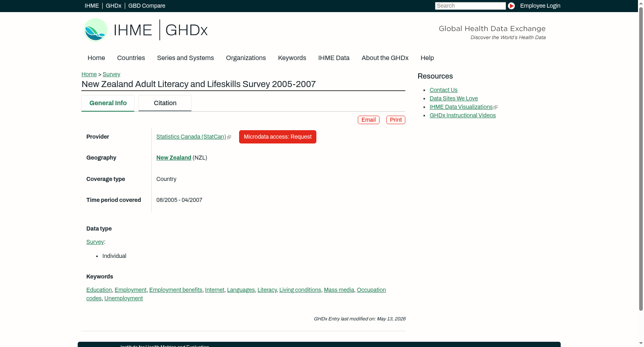
Task: Click the Survey data type link
Action: click(95, 242)
